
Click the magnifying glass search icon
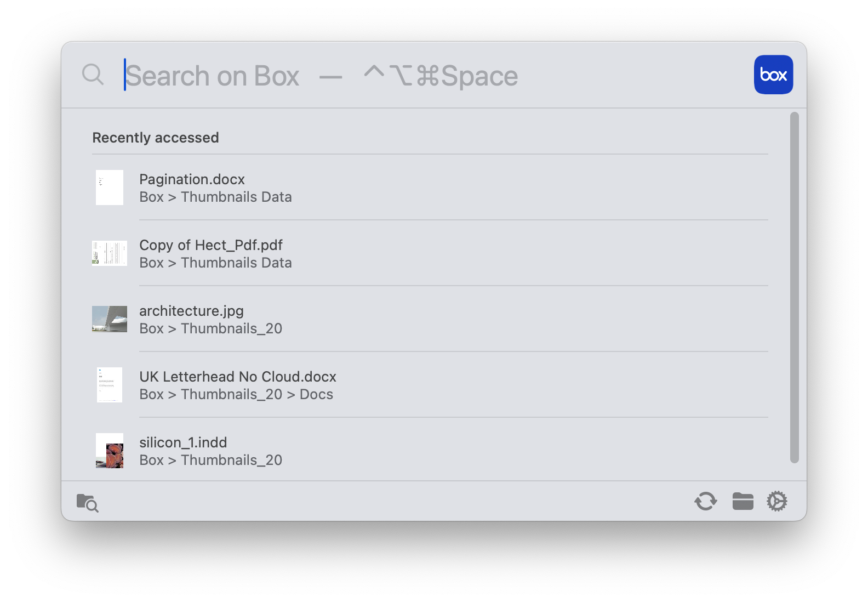[93, 75]
